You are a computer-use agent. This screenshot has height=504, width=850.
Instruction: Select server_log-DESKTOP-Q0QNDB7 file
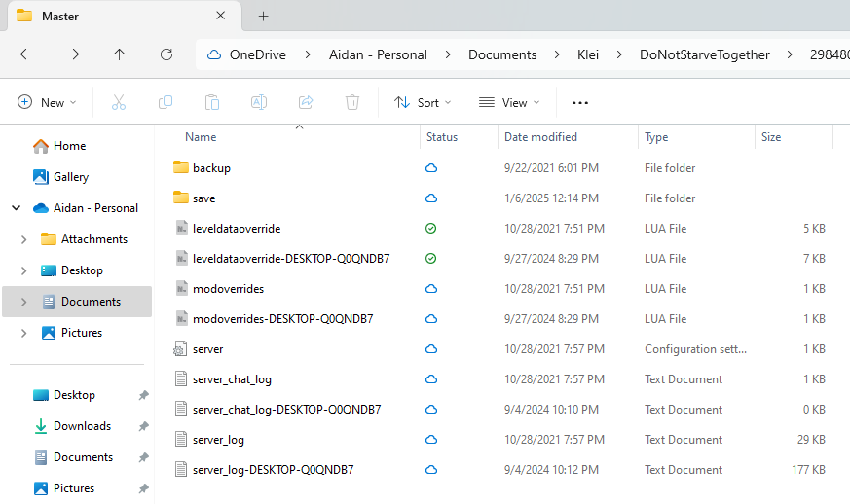tap(273, 469)
